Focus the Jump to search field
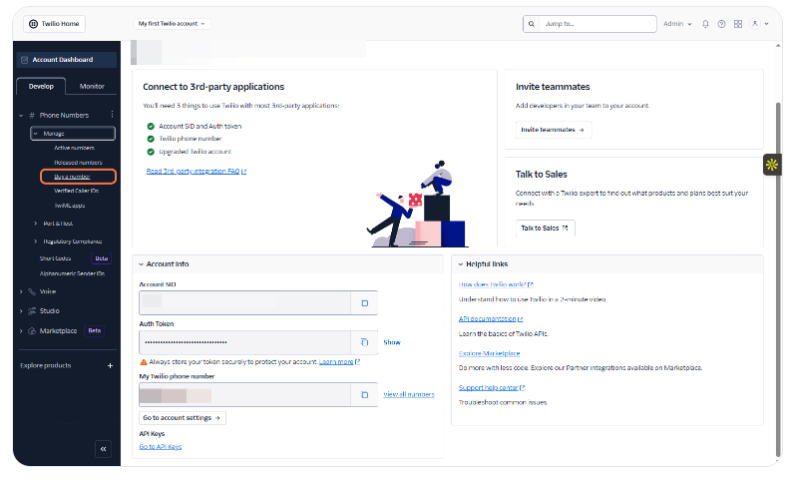The width and height of the screenshot is (792, 487). point(589,24)
